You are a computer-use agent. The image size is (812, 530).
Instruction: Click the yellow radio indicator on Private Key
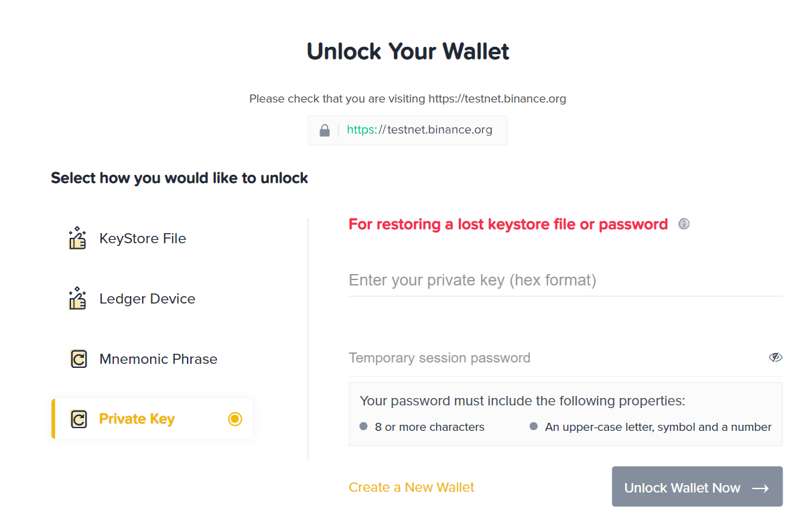(235, 418)
